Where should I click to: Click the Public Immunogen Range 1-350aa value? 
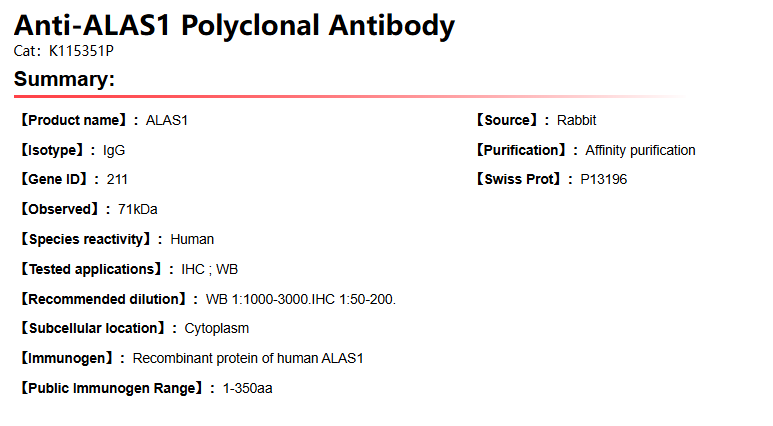(247, 388)
